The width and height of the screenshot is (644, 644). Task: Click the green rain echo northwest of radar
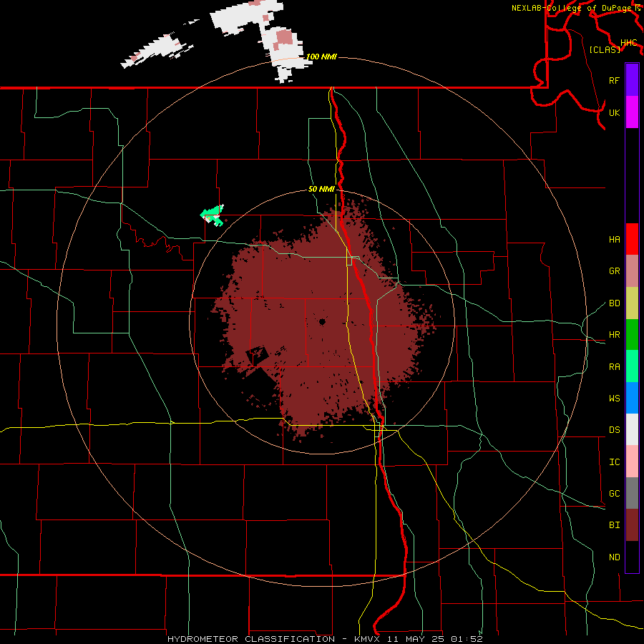click(213, 215)
